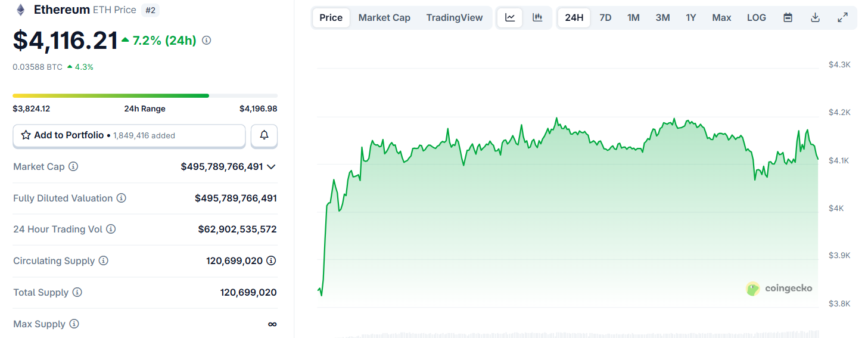Toggle LOG scale on the chart
The image size is (868, 338).
coord(757,18)
